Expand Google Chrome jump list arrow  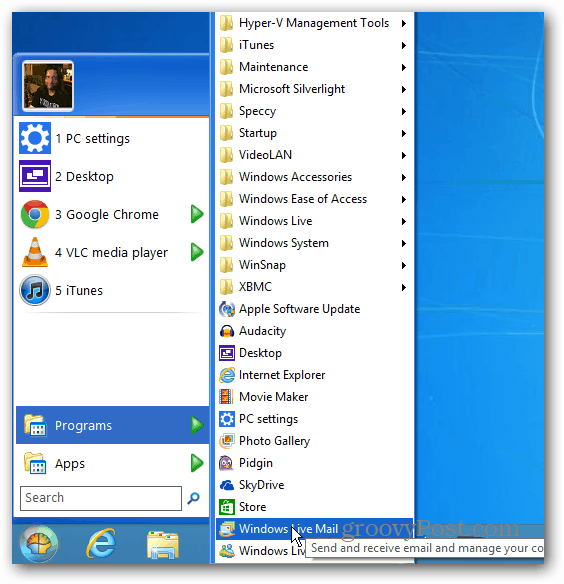[197, 214]
